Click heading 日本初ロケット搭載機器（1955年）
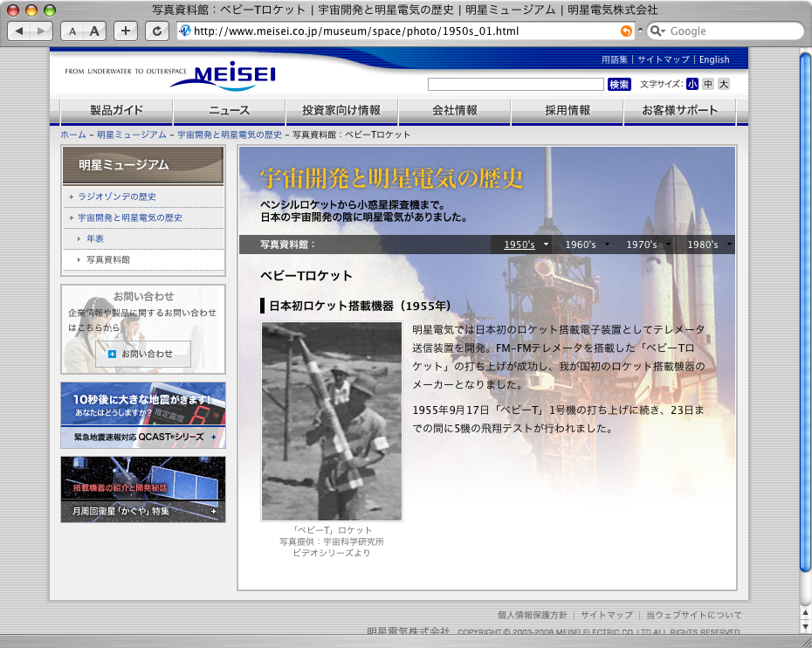The height and width of the screenshot is (648, 812). (x=361, y=307)
